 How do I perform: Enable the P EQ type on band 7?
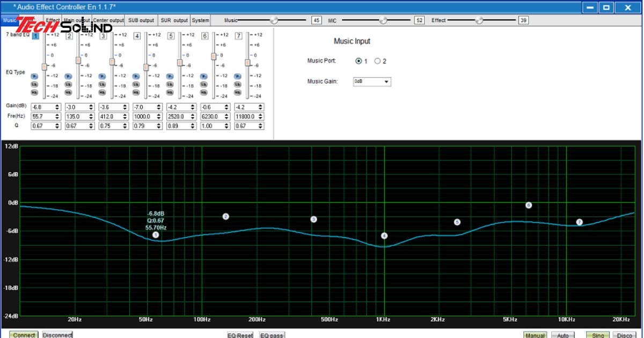(237, 76)
